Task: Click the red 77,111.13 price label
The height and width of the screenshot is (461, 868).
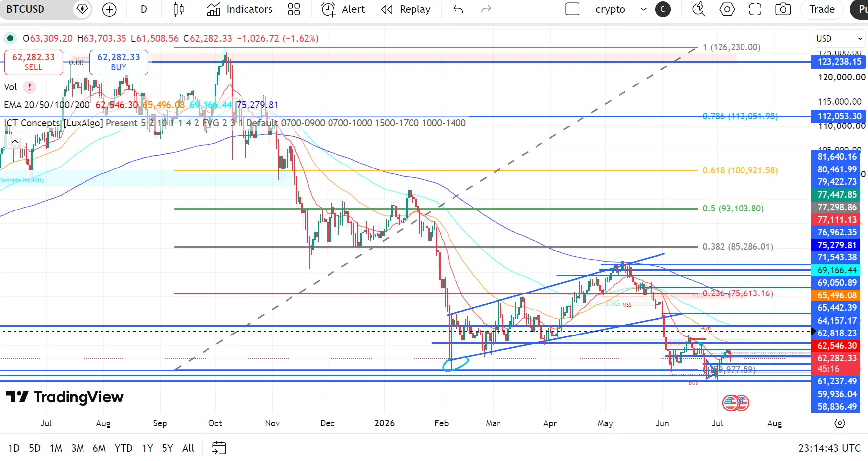Action: pyautogui.click(x=836, y=220)
